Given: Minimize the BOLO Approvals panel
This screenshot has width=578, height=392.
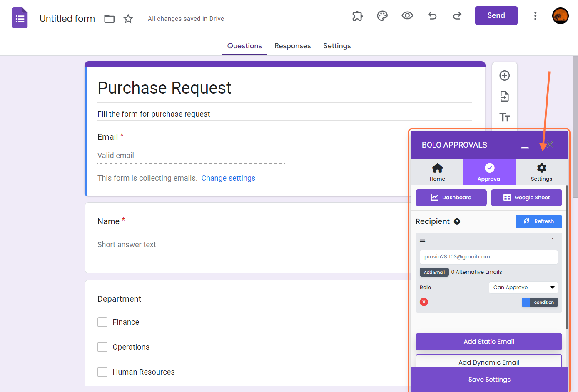Looking at the screenshot, I should point(525,147).
